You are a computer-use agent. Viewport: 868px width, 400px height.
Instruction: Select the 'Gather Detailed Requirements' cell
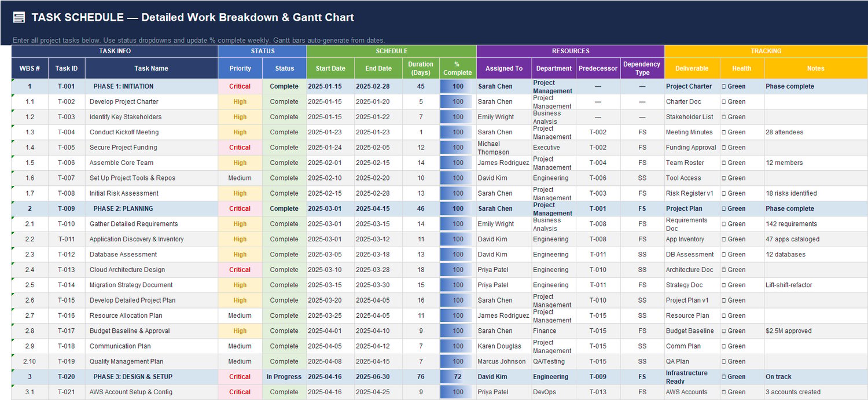(152, 224)
